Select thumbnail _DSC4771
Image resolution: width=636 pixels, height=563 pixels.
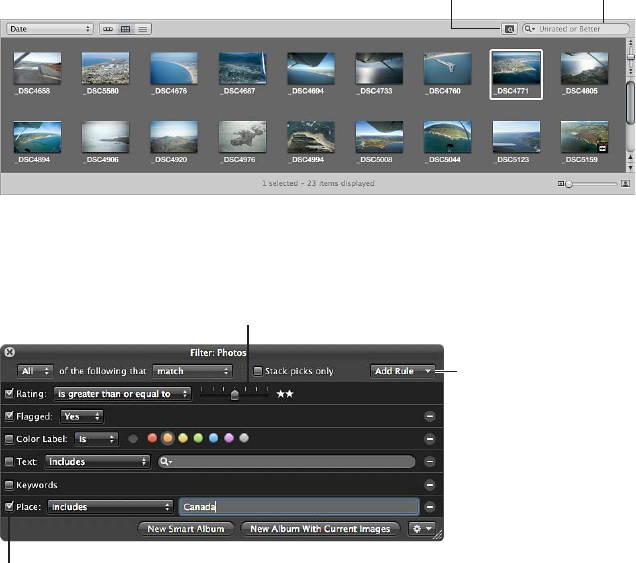point(516,69)
